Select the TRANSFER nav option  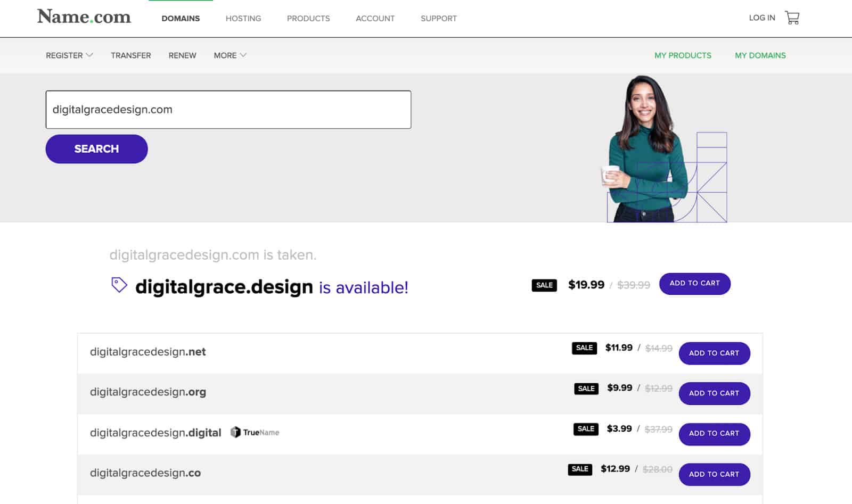click(x=130, y=55)
